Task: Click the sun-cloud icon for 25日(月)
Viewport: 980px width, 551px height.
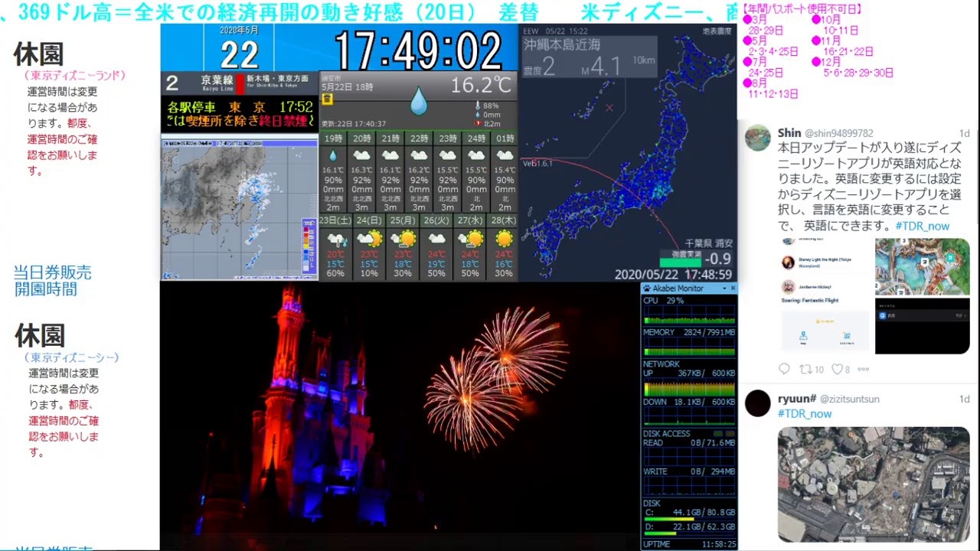Action: click(x=403, y=240)
